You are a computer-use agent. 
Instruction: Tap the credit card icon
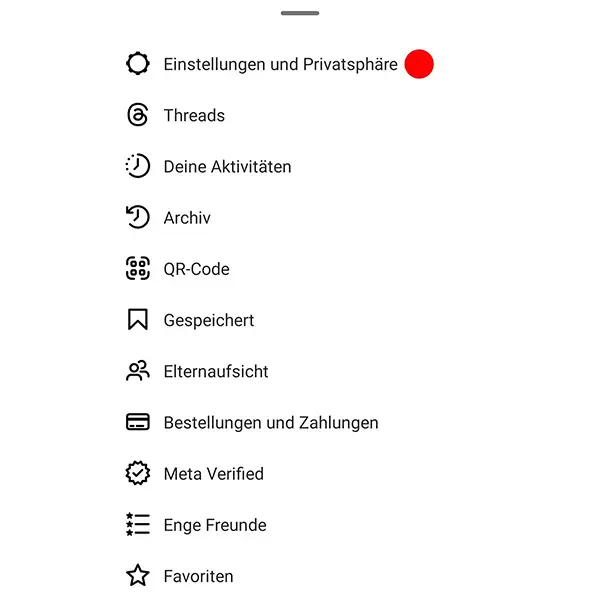tap(138, 422)
